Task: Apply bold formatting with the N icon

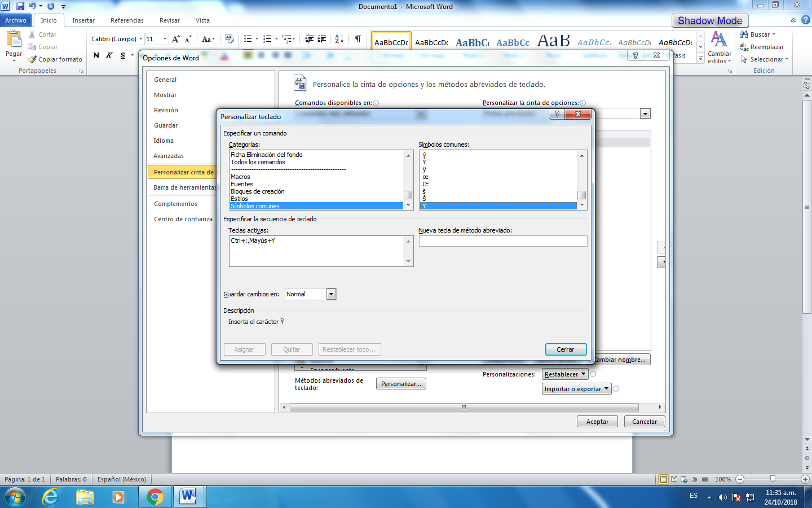Action: [x=96, y=55]
